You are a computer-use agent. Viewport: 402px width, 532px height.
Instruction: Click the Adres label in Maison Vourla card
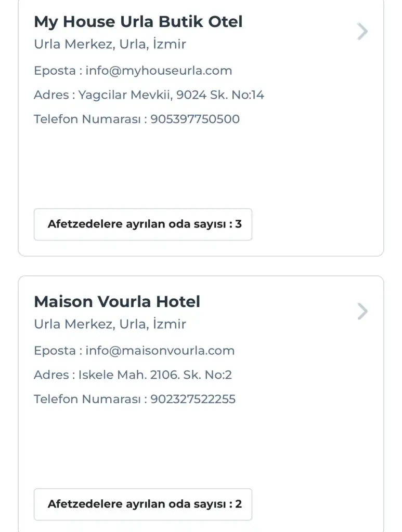(x=51, y=375)
